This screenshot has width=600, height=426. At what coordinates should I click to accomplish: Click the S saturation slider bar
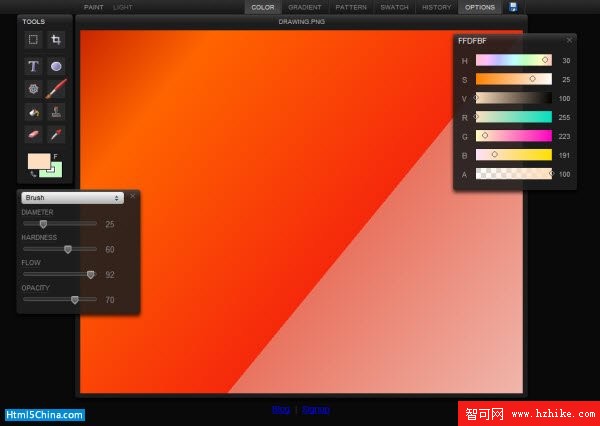point(514,79)
